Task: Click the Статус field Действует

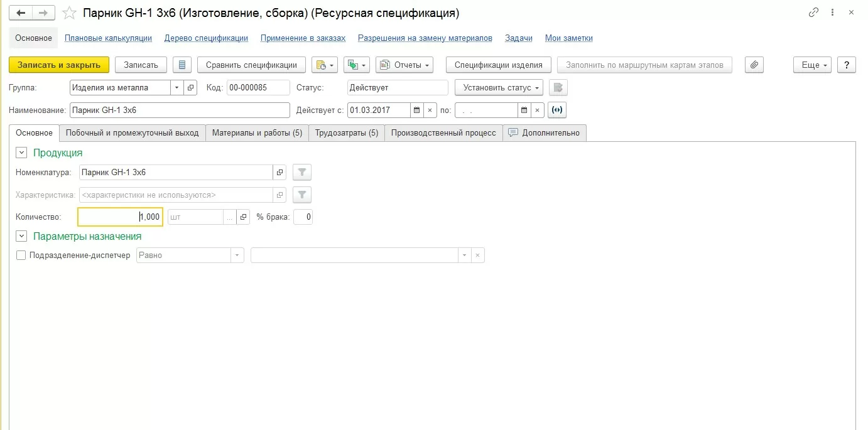Action: click(x=398, y=88)
